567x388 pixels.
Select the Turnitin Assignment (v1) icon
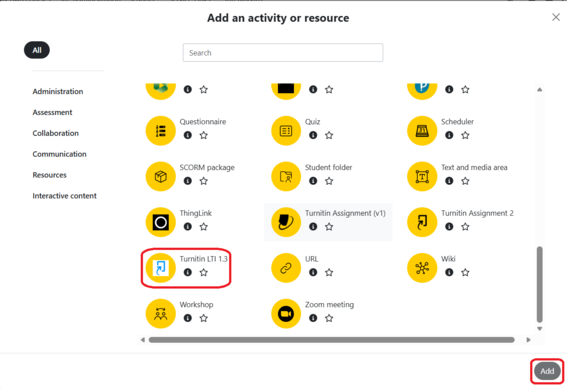click(286, 222)
